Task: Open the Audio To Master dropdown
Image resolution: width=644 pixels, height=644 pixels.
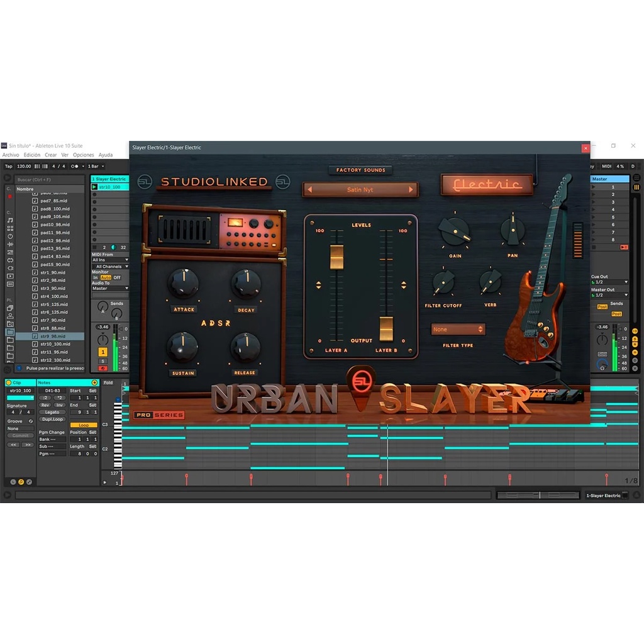Action: point(110,288)
